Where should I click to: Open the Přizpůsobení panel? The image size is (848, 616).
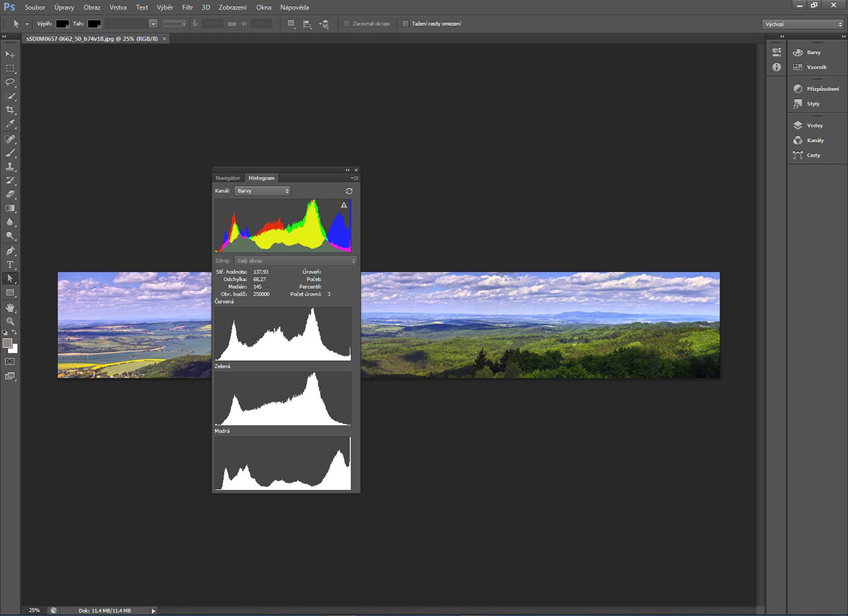[822, 89]
